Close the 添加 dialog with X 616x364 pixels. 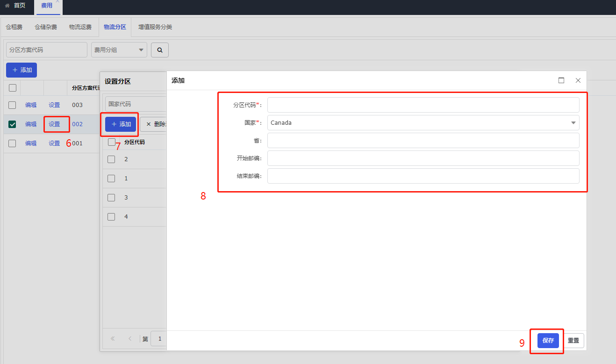578,80
